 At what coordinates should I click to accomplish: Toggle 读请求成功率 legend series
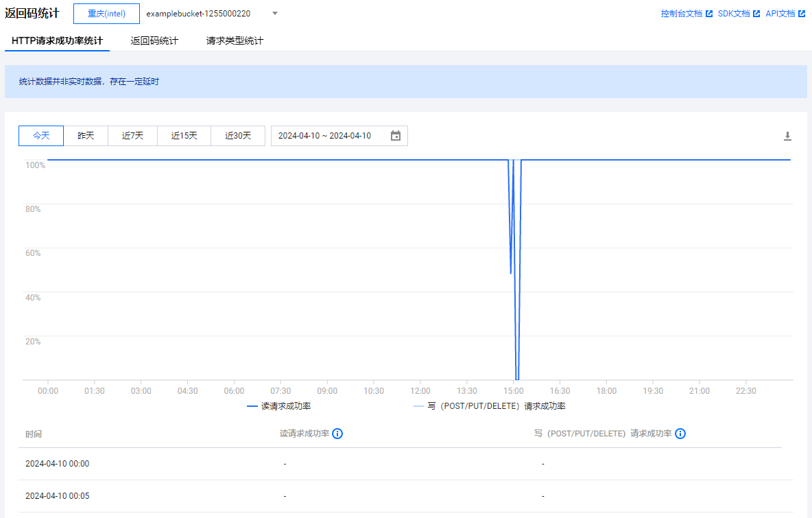point(279,406)
